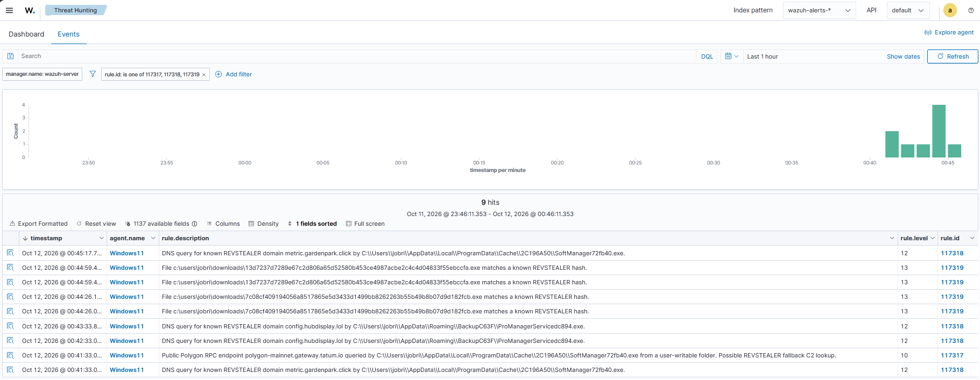Sort by timestamp arrow icon
The height and width of the screenshot is (380, 980).
tap(25, 239)
